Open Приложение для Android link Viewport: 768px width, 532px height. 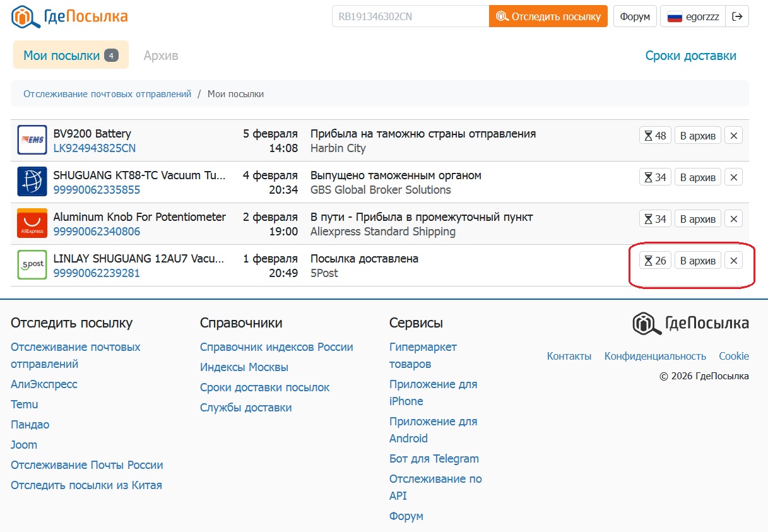pyautogui.click(x=434, y=430)
